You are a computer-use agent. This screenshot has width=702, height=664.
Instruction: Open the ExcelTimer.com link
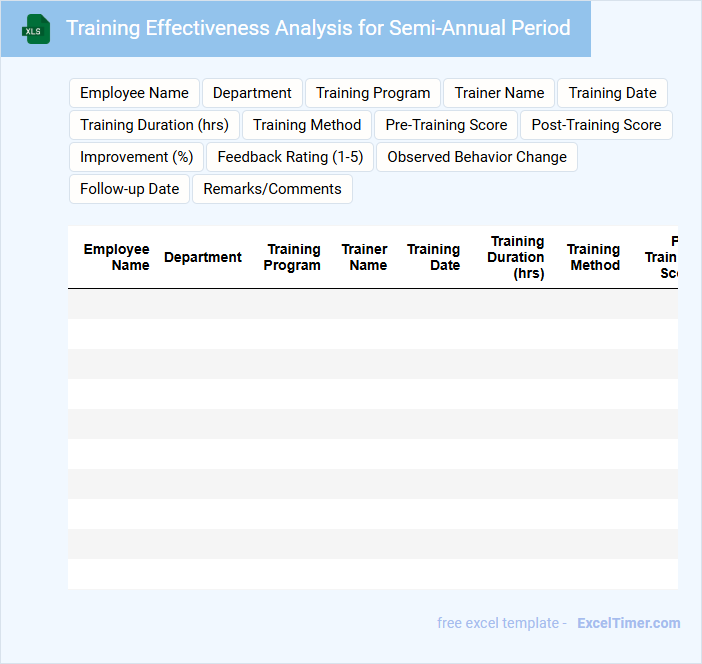click(628, 623)
